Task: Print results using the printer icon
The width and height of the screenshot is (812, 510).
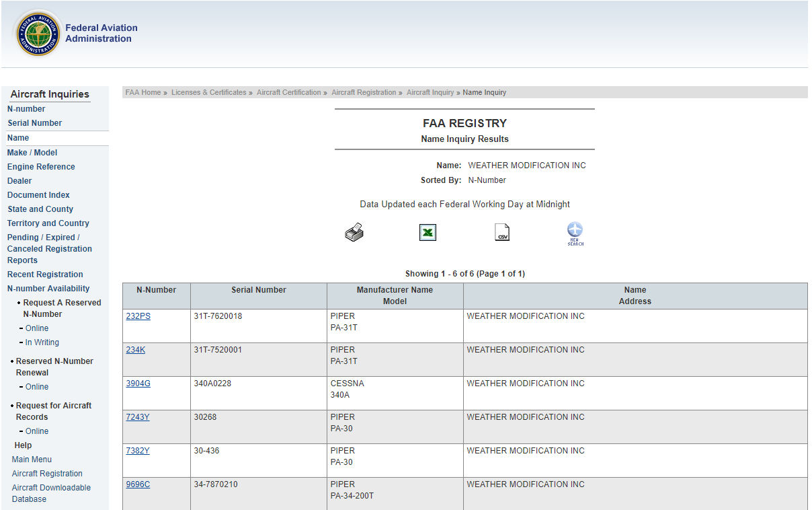Action: pyautogui.click(x=354, y=233)
